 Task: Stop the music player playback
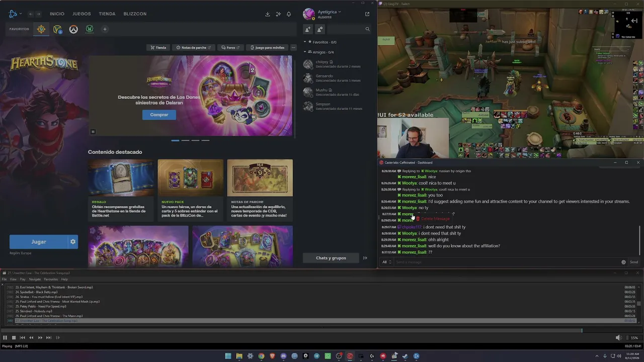(x=14, y=338)
